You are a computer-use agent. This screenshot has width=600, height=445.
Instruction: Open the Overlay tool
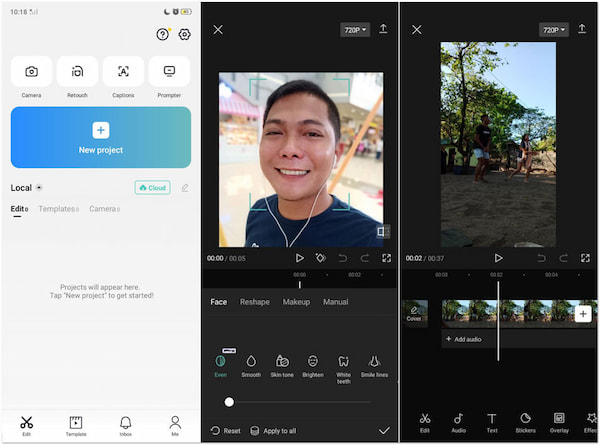point(559,423)
